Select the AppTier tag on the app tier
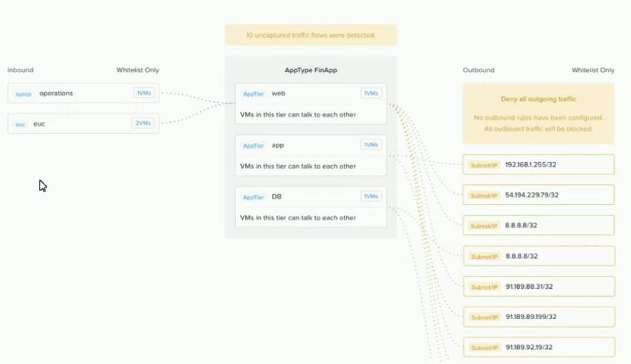Image resolution: width=631 pixels, height=364 pixels. (x=254, y=146)
